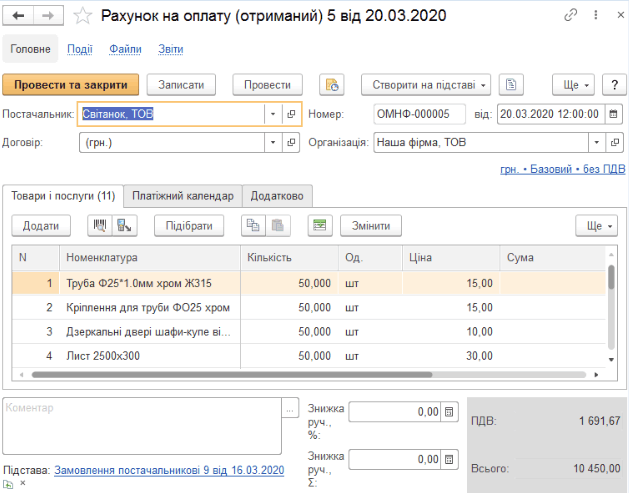Viewport: 629px width, 493px height.
Task: Select row Кріплення для труби ФО25 хром
Action: [x=308, y=308]
